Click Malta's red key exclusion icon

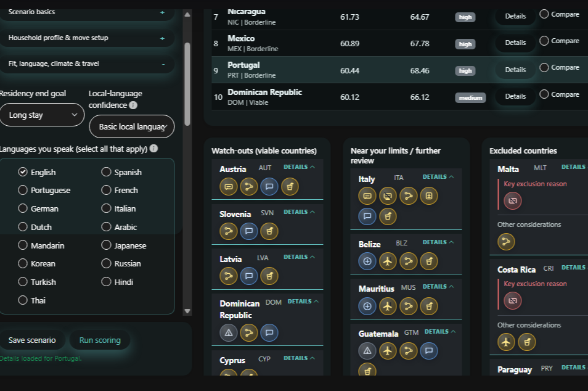(513, 201)
